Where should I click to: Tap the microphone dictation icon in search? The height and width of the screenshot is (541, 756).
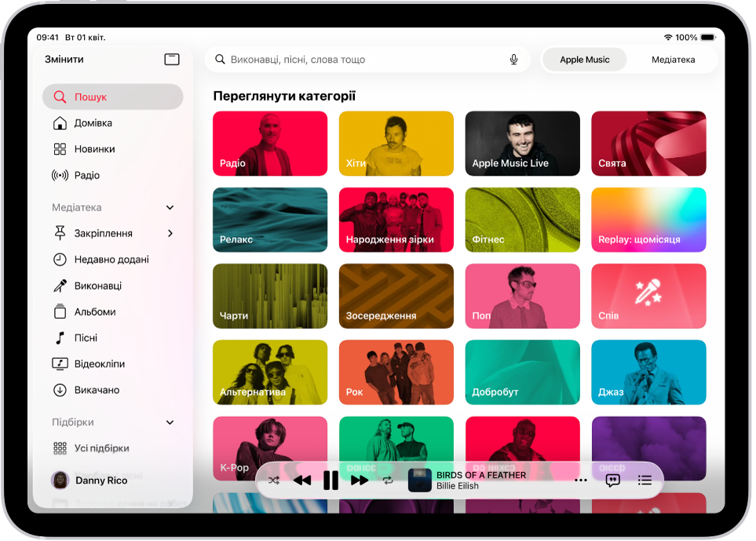[514, 60]
